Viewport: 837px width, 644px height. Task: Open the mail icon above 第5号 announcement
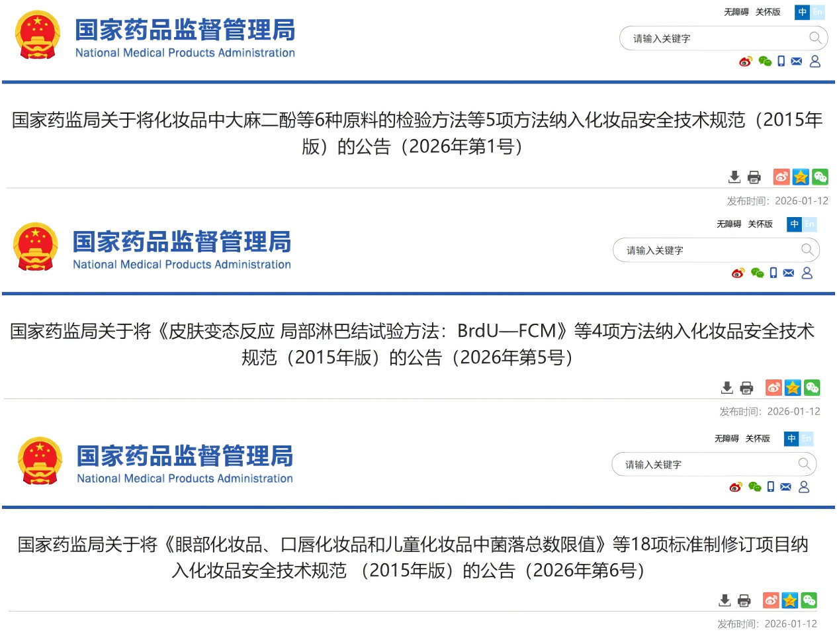point(789,273)
